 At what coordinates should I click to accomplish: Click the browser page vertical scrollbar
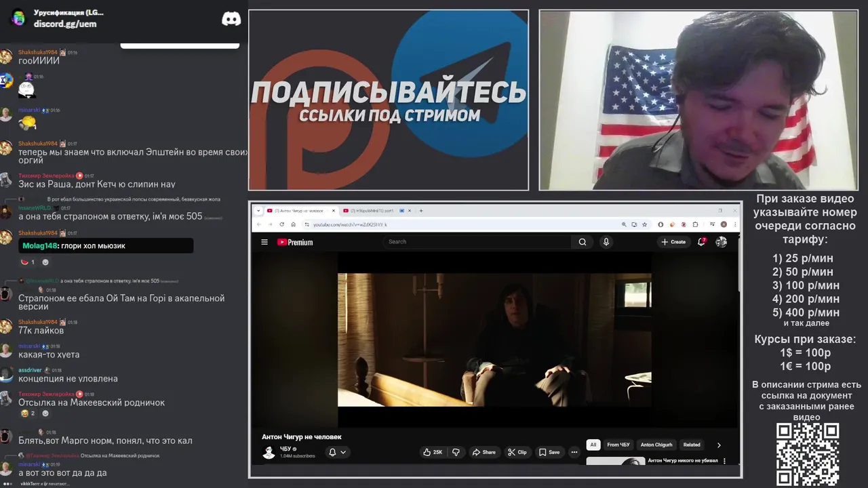click(x=738, y=264)
